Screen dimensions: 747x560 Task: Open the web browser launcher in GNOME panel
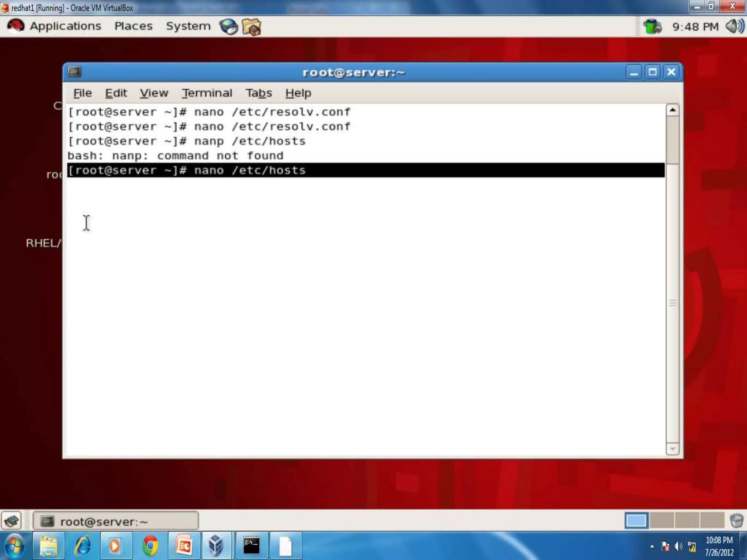pos(228,27)
